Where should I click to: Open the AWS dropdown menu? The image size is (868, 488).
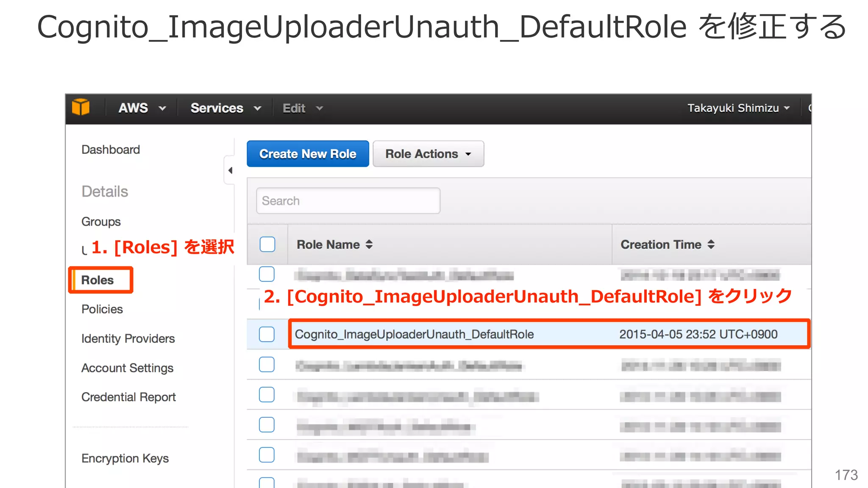click(x=142, y=108)
